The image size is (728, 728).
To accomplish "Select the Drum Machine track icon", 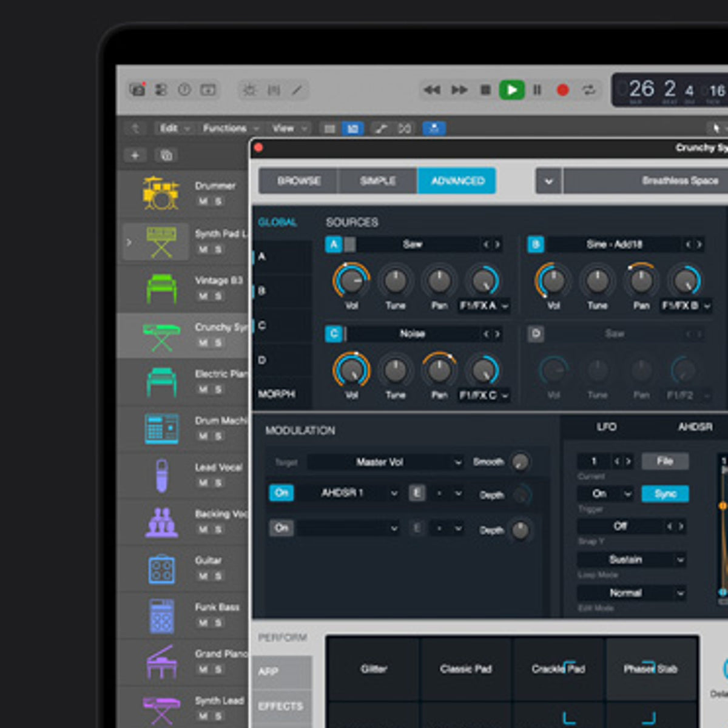I will [161, 428].
